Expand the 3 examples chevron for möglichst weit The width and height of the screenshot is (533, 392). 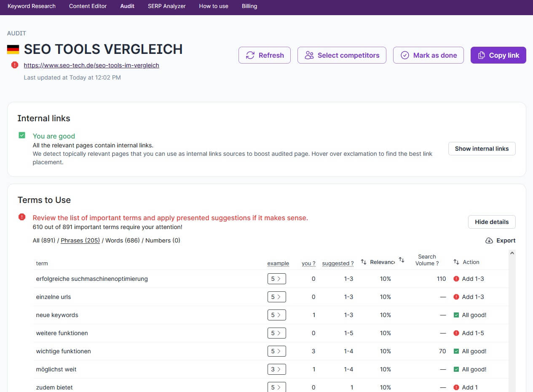(277, 369)
